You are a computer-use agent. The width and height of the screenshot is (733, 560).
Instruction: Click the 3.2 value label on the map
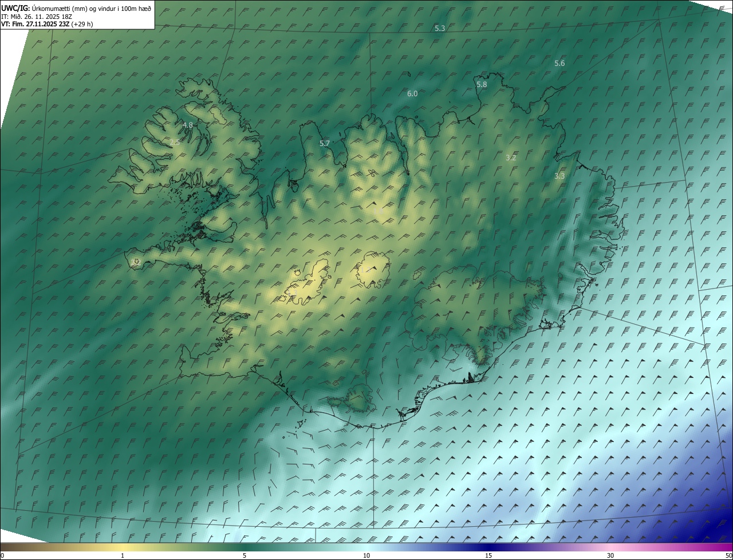511,157
